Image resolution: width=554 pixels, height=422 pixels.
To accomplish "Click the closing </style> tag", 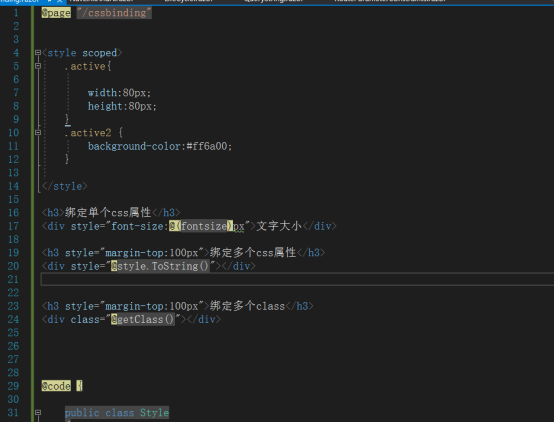I will click(x=64, y=186).
